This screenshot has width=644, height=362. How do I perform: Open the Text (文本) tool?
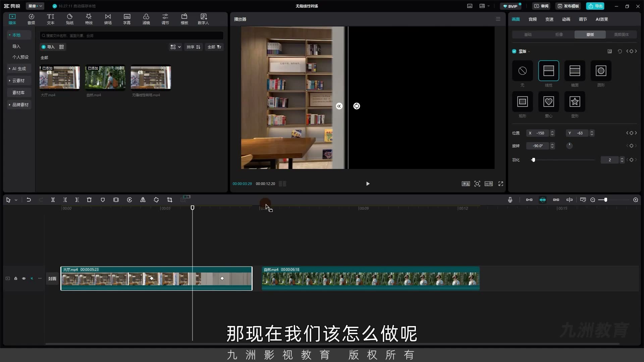pyautogui.click(x=50, y=19)
